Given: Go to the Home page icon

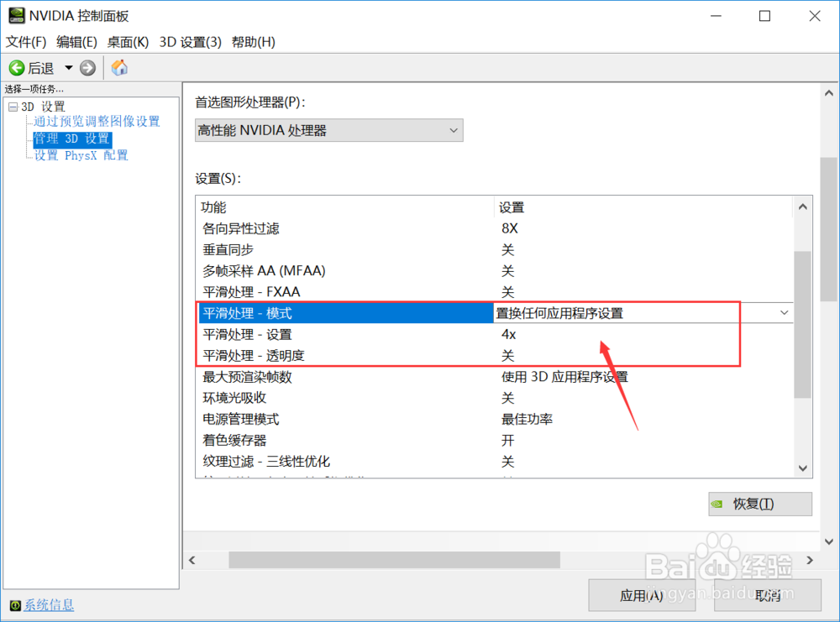Looking at the screenshot, I should (x=119, y=67).
